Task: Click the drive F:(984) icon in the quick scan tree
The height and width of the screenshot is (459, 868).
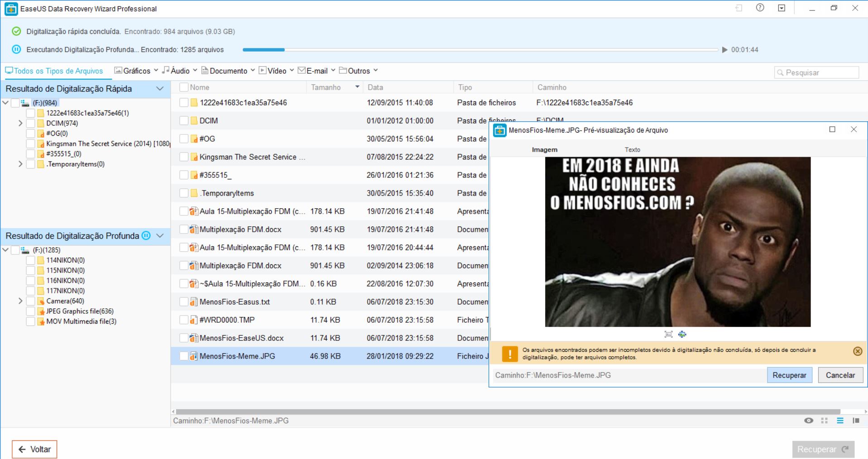Action: (x=25, y=103)
